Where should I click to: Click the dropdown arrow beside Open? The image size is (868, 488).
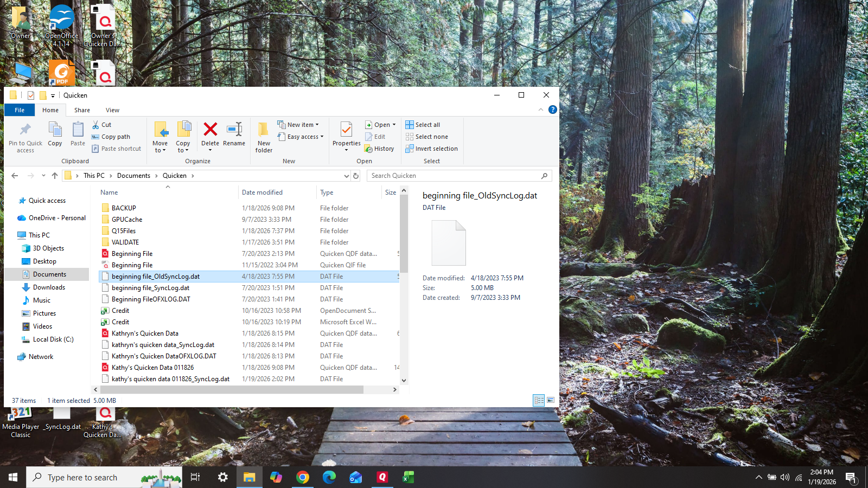pyautogui.click(x=394, y=125)
